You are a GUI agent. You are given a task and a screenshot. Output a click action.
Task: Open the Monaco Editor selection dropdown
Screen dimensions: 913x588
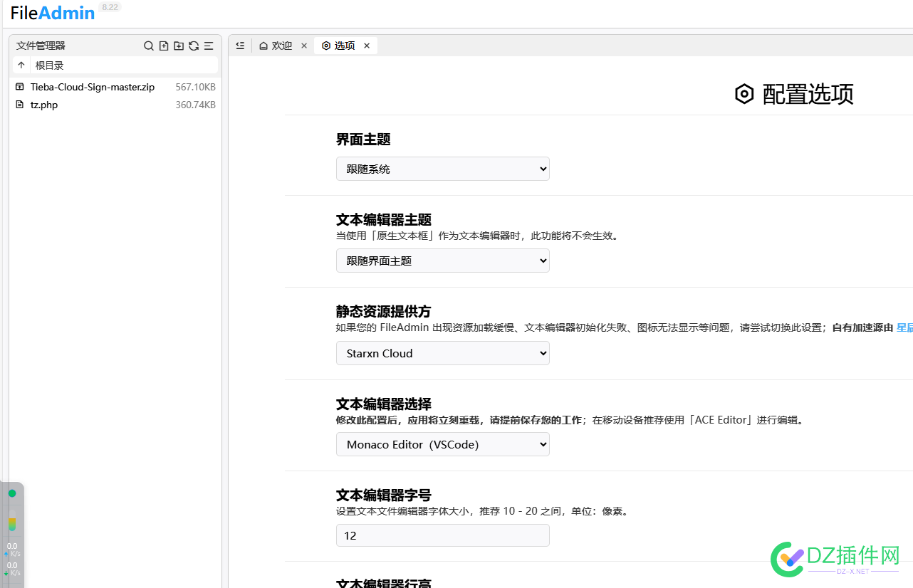coord(443,444)
